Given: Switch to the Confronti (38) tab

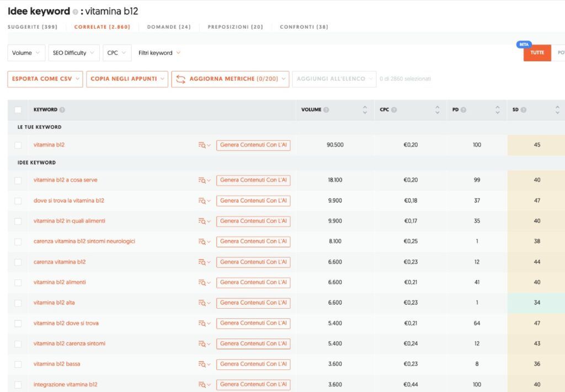Looking at the screenshot, I should coord(304,27).
